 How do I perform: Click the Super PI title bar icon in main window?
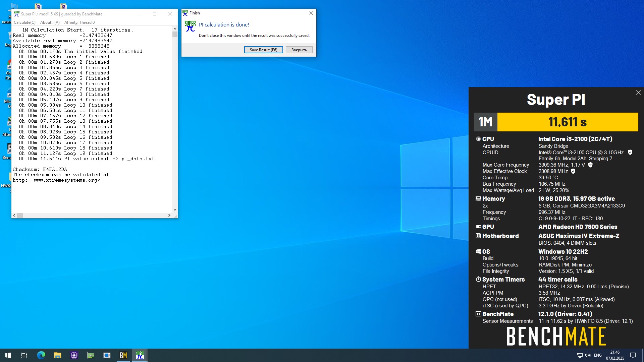[x=16, y=14]
